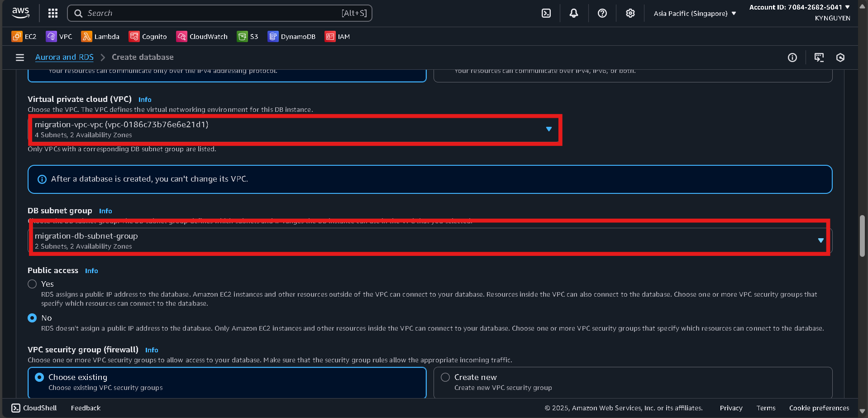Select No for Public access
The height and width of the screenshot is (418, 868).
click(x=32, y=318)
